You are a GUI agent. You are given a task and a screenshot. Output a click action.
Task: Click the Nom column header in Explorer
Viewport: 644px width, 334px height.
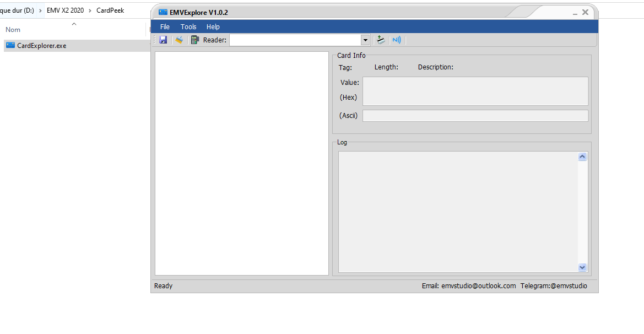(x=13, y=30)
